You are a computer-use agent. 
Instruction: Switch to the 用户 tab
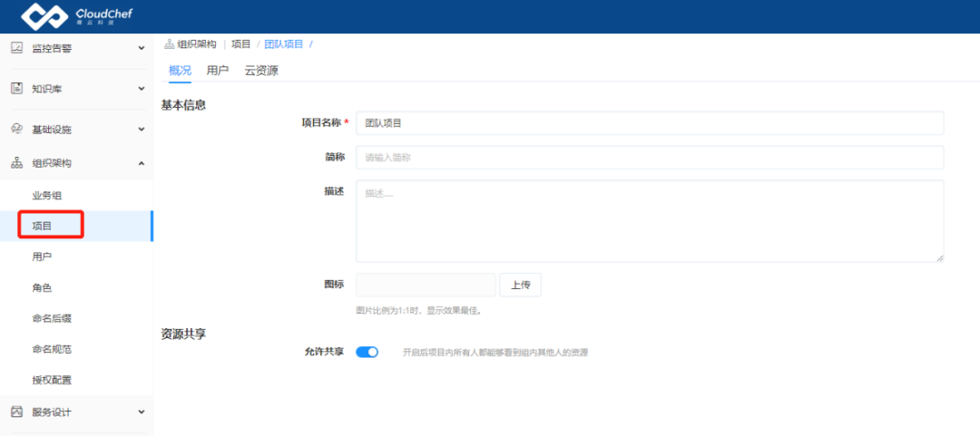tap(218, 71)
